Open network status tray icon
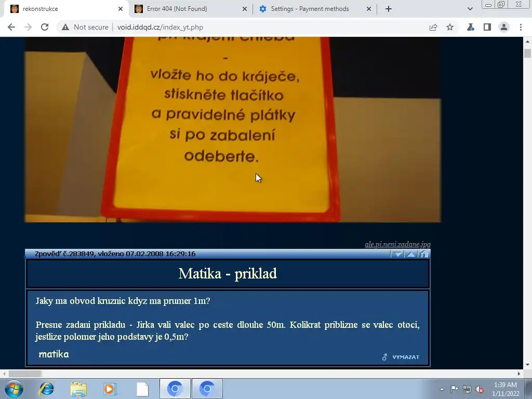 (467, 389)
